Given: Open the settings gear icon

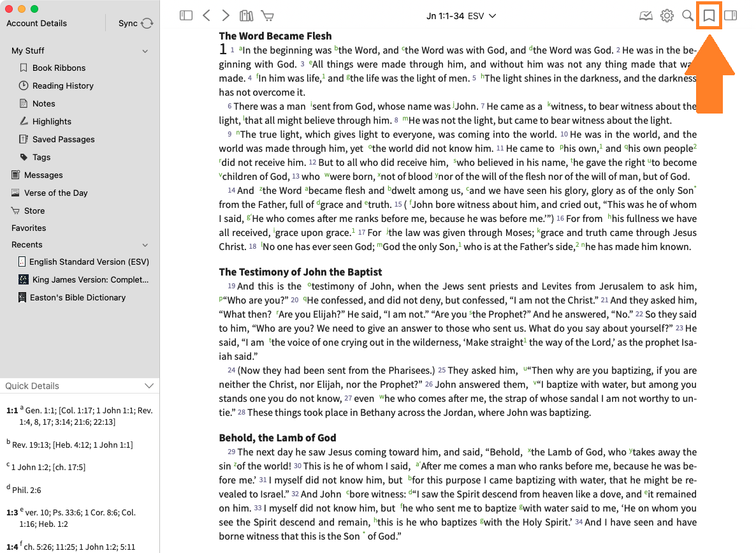Looking at the screenshot, I should 667,16.
